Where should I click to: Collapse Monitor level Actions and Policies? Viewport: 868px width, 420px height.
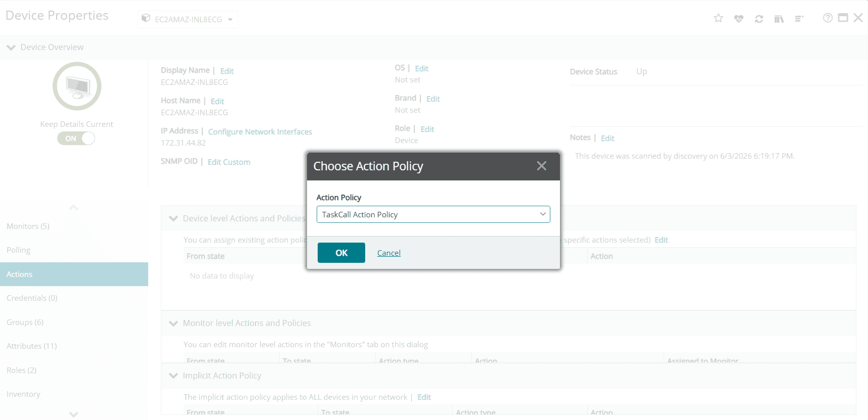pyautogui.click(x=173, y=323)
